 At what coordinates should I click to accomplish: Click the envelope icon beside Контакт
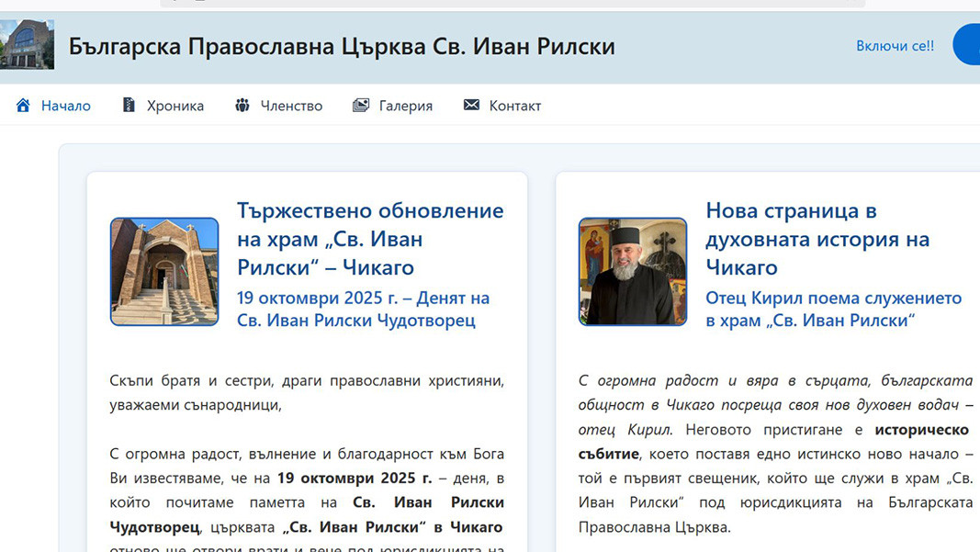471,106
